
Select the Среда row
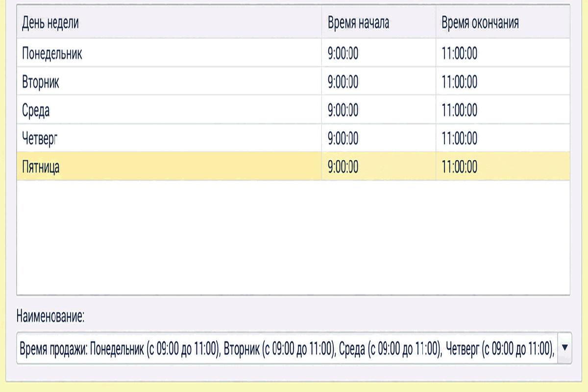click(x=293, y=110)
